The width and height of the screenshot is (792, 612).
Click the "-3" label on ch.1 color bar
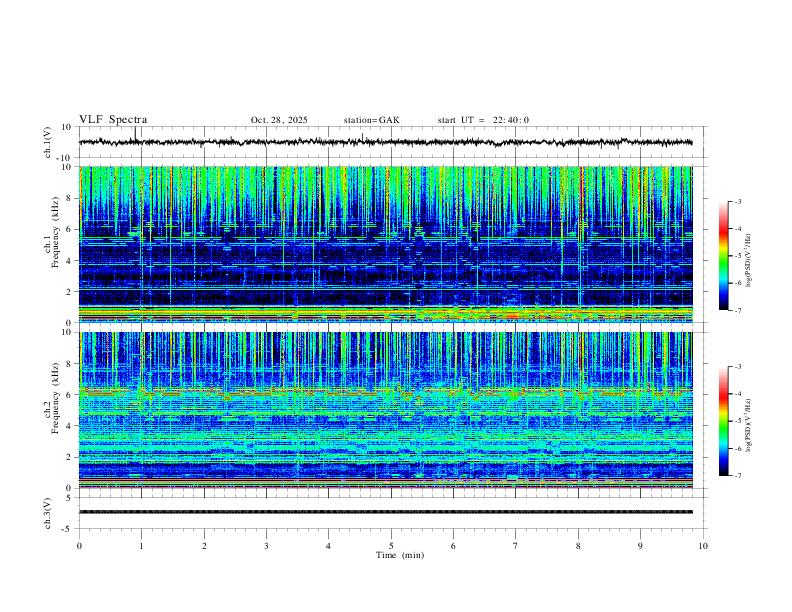click(738, 201)
